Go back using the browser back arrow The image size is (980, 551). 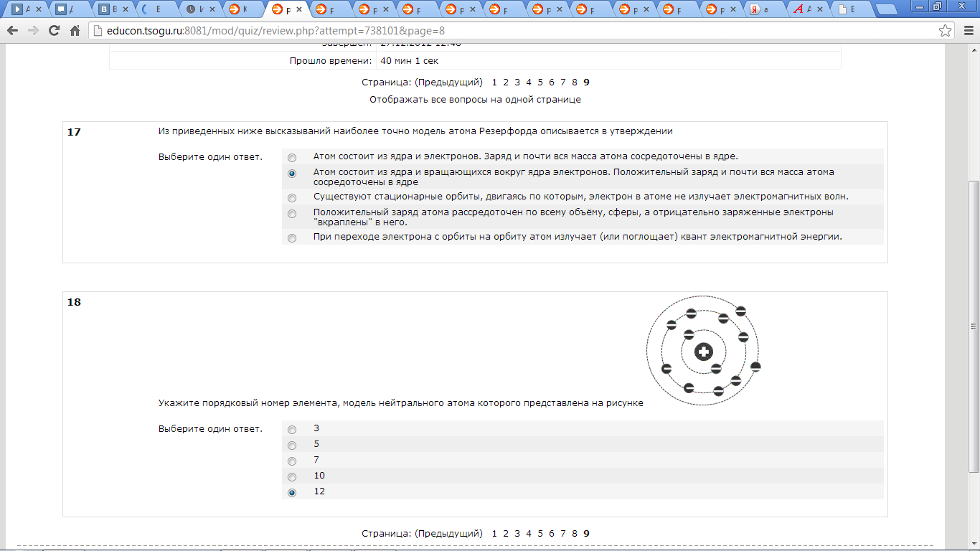click(12, 31)
